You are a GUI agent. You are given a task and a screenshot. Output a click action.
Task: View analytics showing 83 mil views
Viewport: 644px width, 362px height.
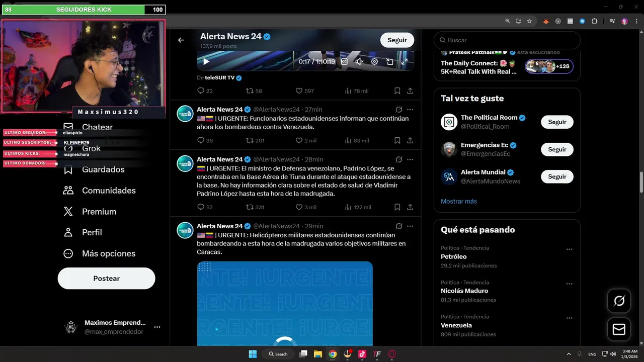[357, 141]
